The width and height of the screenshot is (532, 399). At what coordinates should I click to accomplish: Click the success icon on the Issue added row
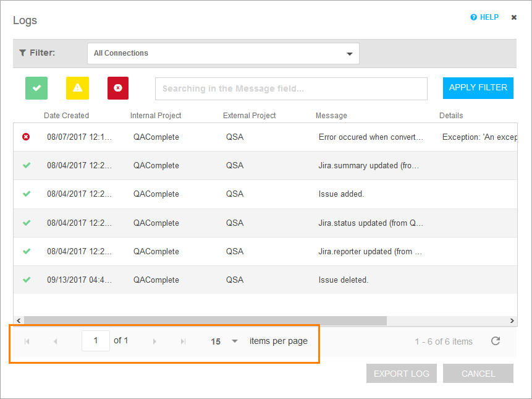pyautogui.click(x=26, y=194)
